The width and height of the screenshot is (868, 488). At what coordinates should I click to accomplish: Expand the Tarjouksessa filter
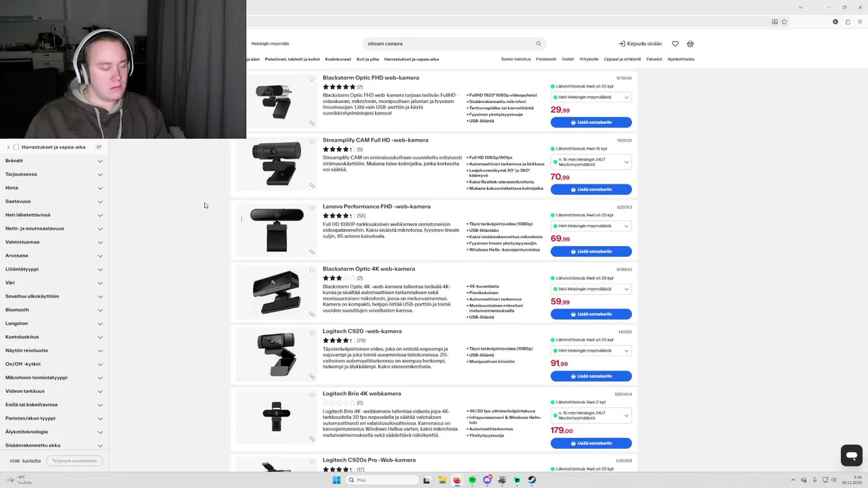[54, 174]
